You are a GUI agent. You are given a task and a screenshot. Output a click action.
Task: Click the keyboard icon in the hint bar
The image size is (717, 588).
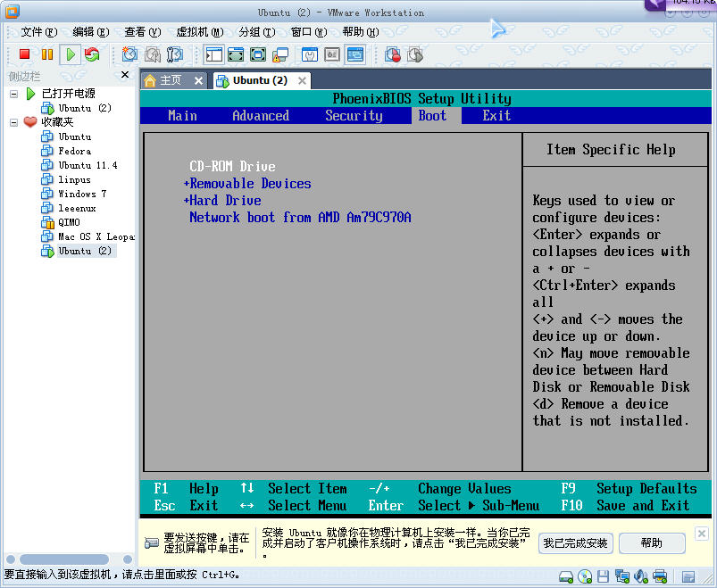click(x=152, y=542)
